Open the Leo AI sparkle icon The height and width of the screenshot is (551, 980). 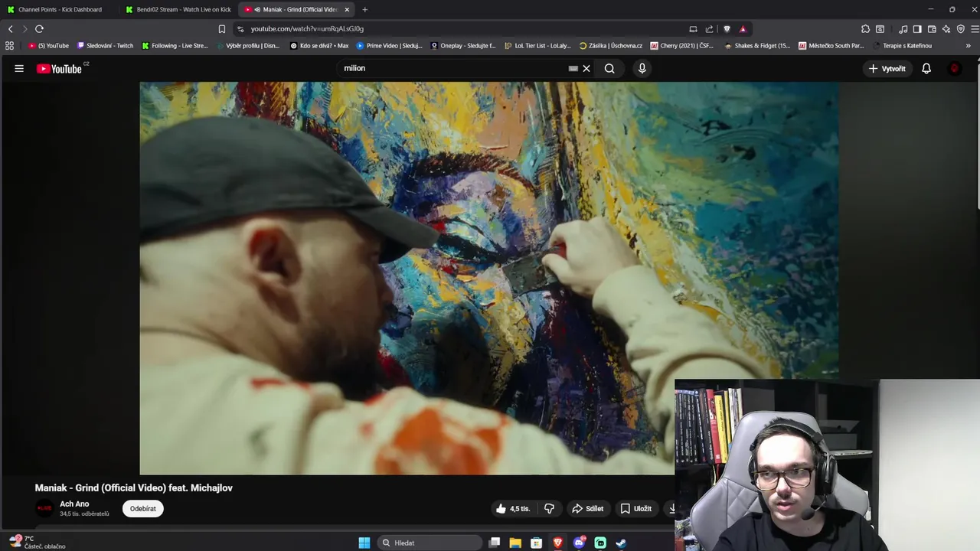(x=946, y=29)
